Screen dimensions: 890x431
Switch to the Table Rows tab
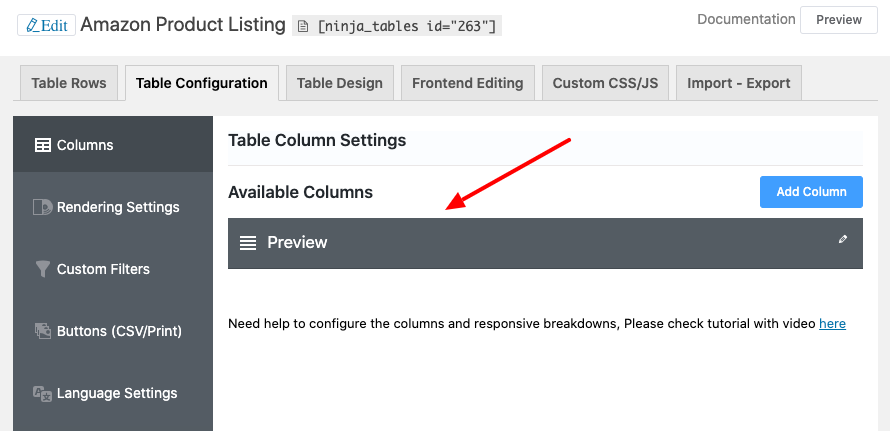coord(69,83)
